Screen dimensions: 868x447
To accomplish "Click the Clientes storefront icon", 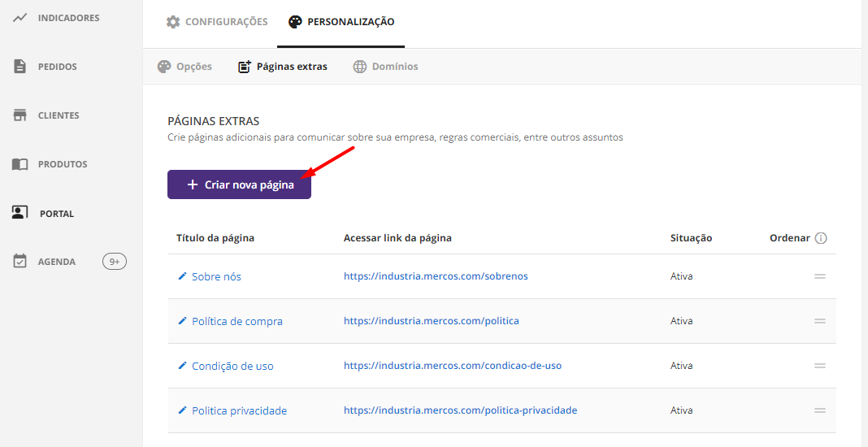I will [20, 115].
